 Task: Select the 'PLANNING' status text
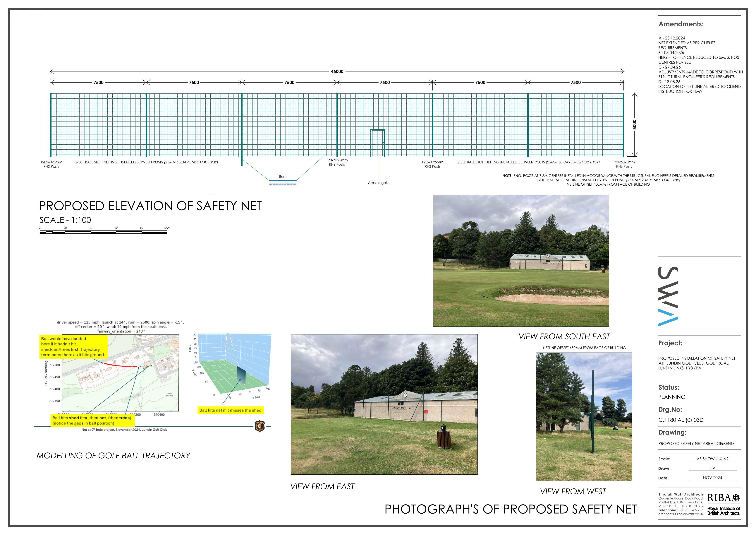pos(672,397)
